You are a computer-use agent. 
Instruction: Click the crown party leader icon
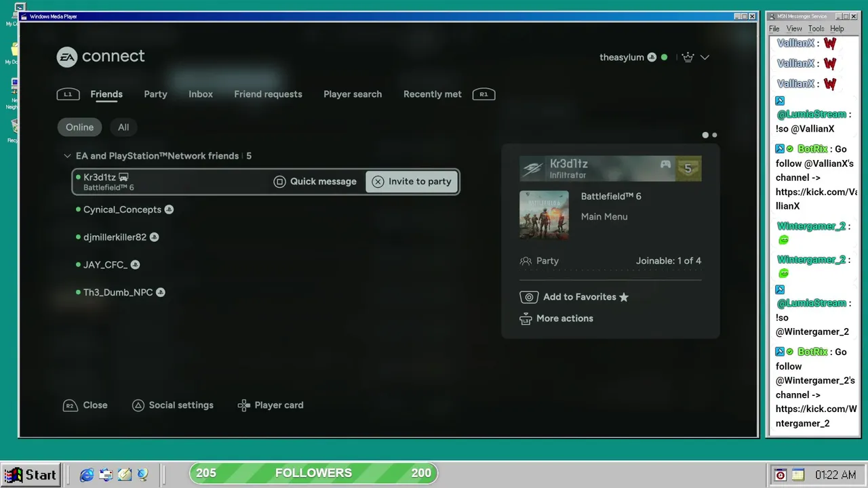(x=688, y=57)
